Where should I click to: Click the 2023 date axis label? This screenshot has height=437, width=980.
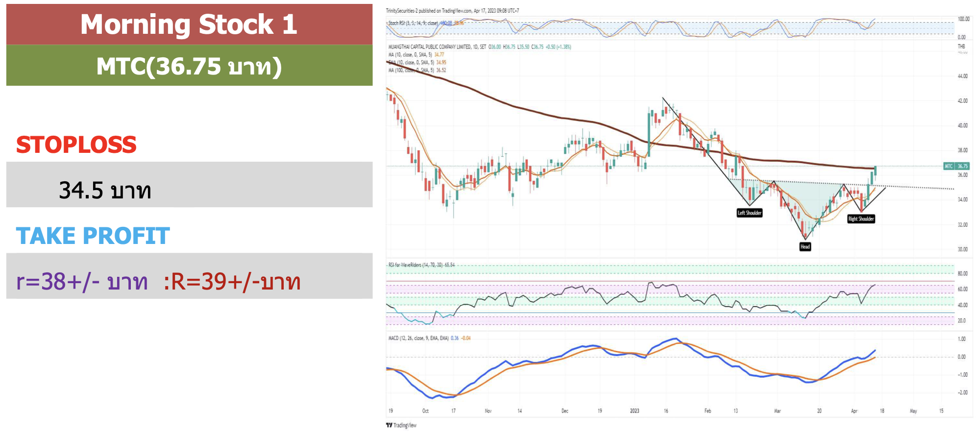click(635, 411)
